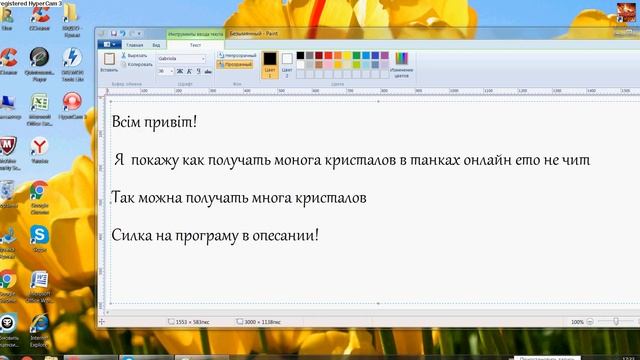Pick the green swatch in top palette row
This screenshot has width=640, height=360.
point(356,55)
